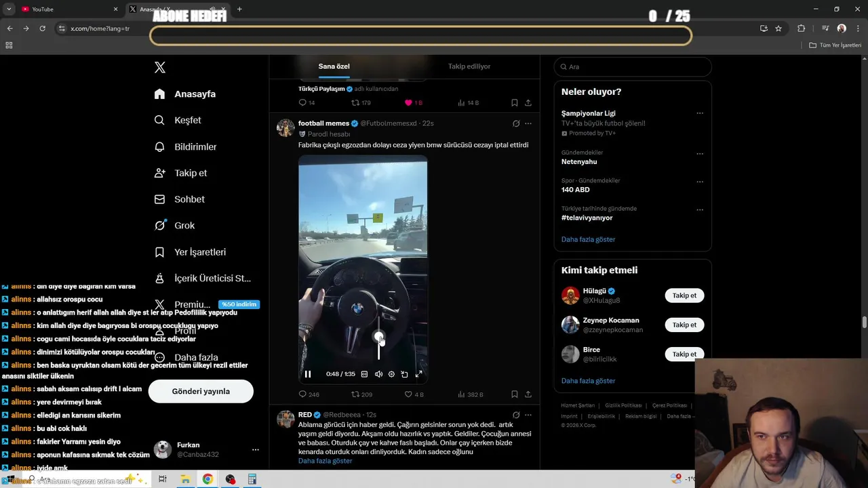Image resolution: width=868 pixels, height=488 pixels.
Task: Open Daha fazla menu in sidebar
Action: 186,357
